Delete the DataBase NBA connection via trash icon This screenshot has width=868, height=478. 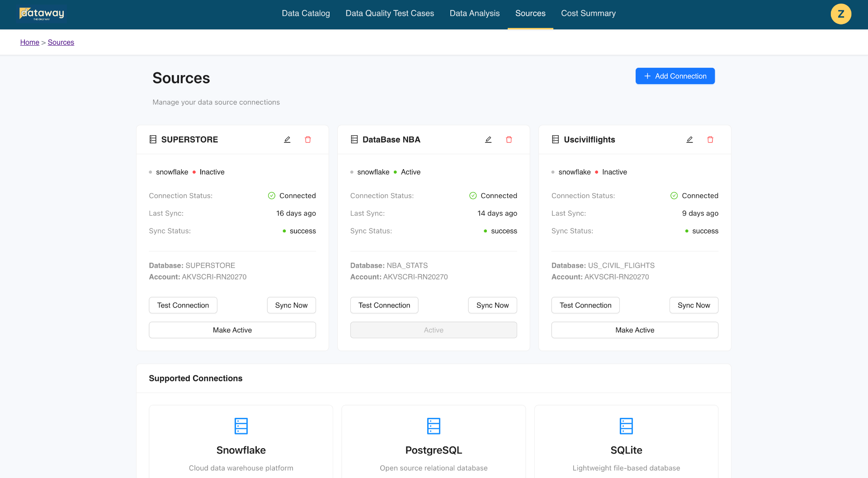(x=509, y=139)
